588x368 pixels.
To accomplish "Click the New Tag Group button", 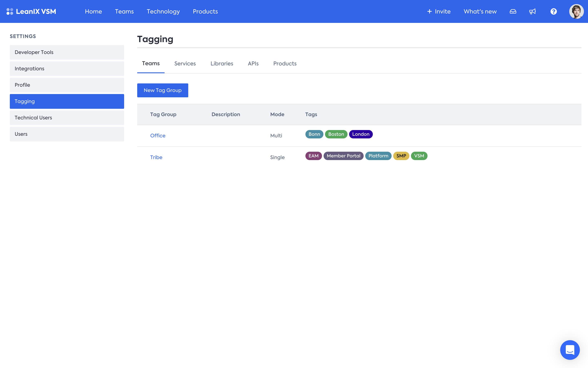I will pyautogui.click(x=163, y=90).
